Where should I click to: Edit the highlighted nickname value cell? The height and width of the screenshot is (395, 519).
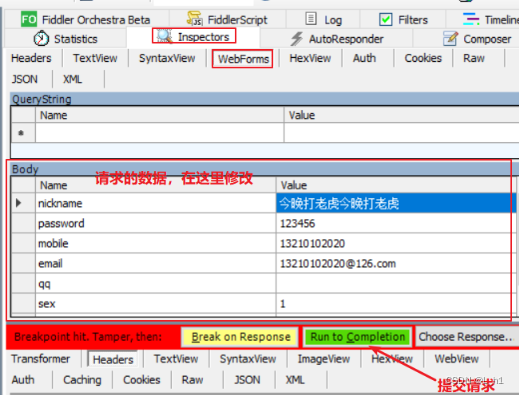click(x=396, y=203)
